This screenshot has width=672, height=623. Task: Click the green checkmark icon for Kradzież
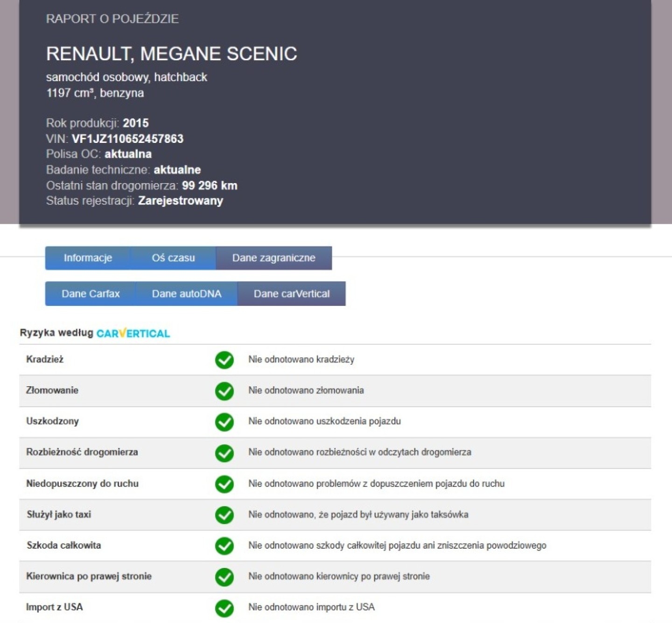point(224,360)
